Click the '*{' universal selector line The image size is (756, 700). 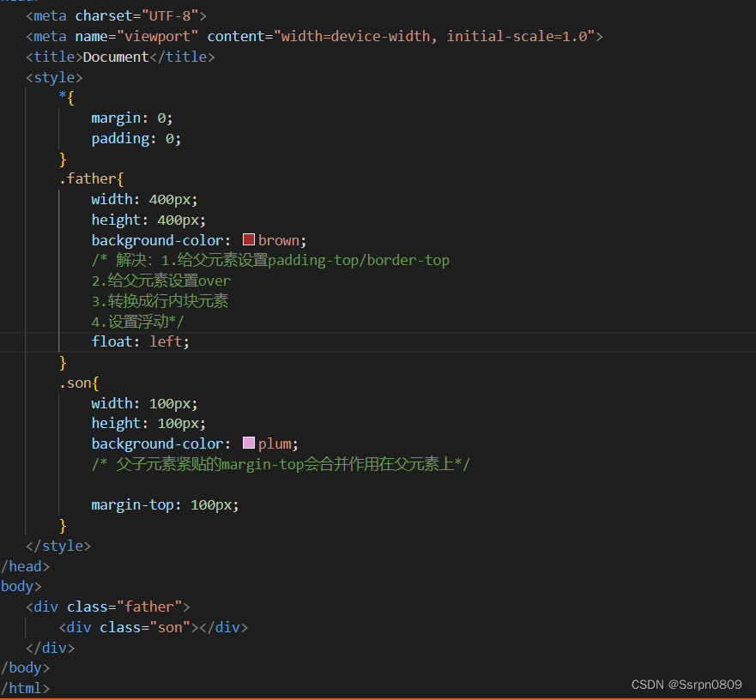pyautogui.click(x=67, y=98)
